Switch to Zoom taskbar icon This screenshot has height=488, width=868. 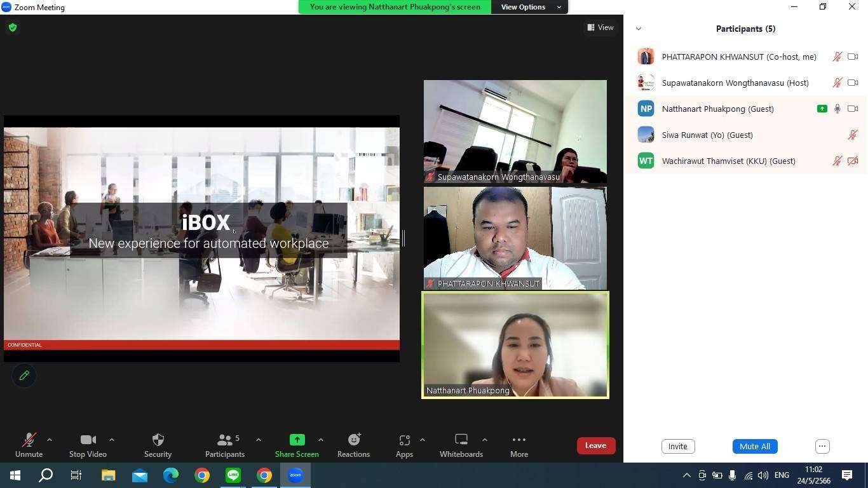(295, 475)
